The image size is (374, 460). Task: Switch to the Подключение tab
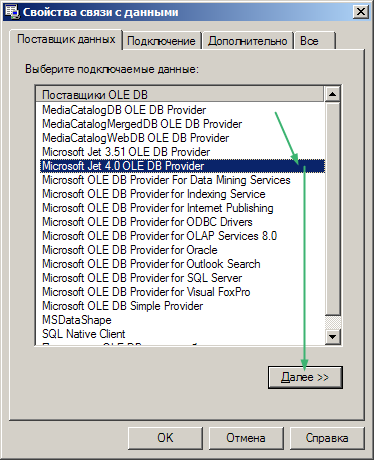tap(162, 41)
